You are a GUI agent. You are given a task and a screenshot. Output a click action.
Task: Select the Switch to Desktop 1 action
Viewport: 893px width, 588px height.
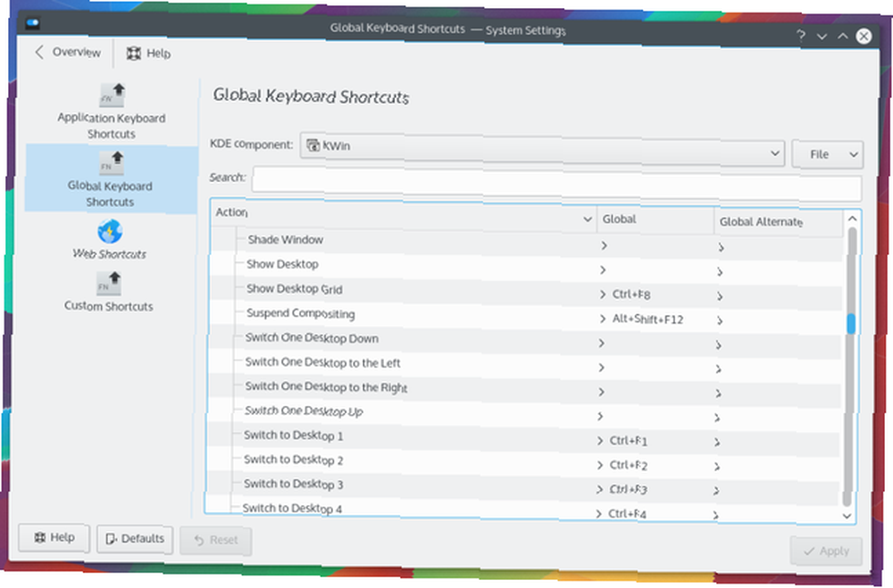pos(293,435)
